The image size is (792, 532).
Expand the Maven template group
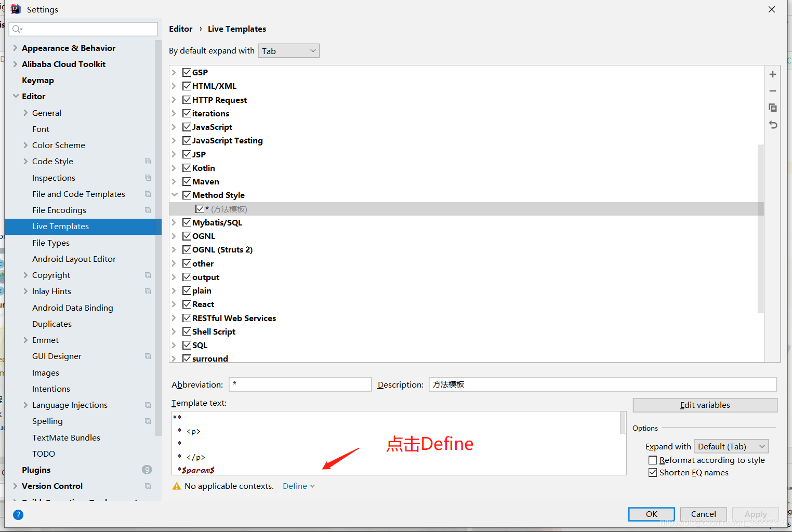(x=175, y=181)
